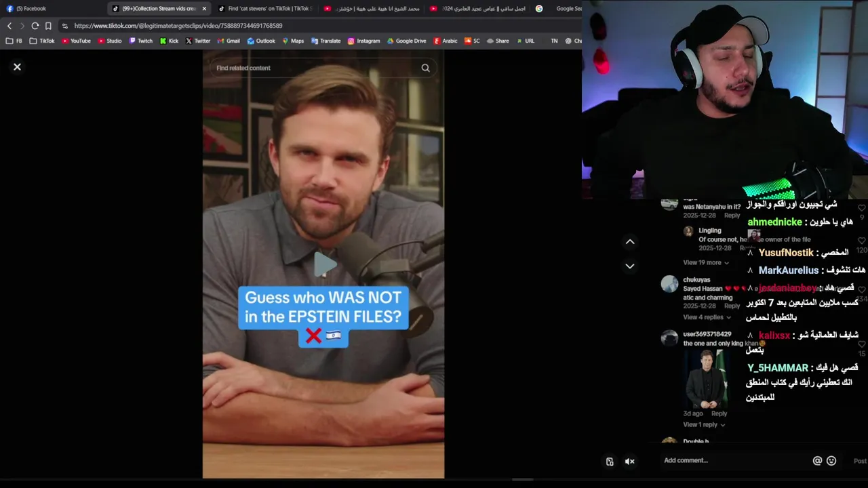This screenshot has width=868, height=488.
Task: Open the emoji picker in comment box
Action: (831, 461)
